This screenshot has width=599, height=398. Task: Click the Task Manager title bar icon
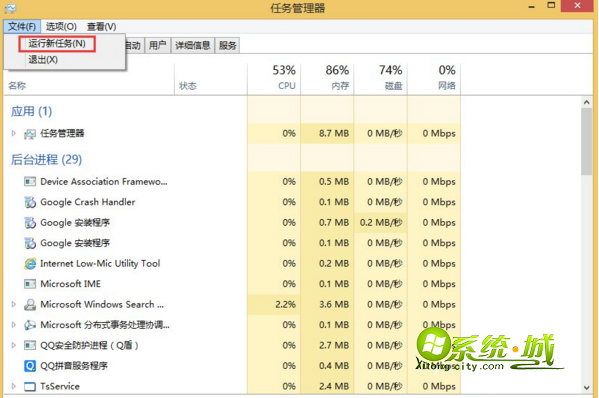(10, 8)
